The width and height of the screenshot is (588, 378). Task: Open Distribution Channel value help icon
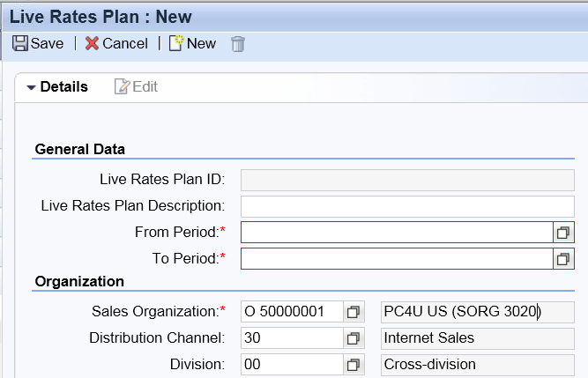[354, 338]
